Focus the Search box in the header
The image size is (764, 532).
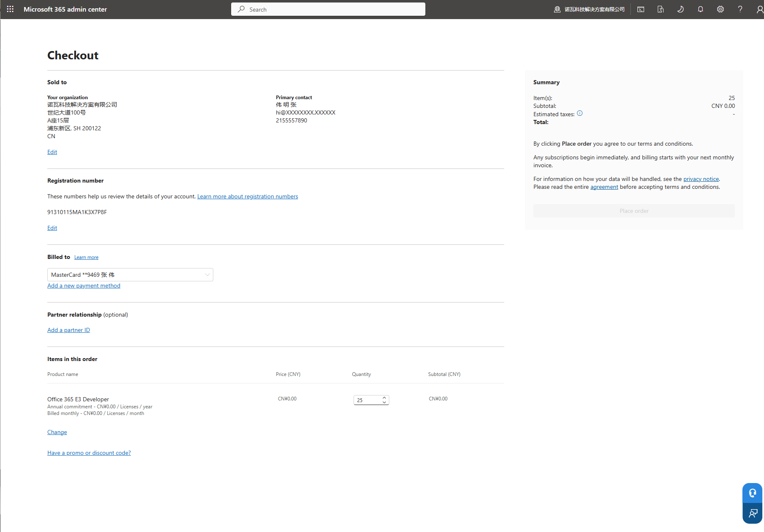pos(328,9)
